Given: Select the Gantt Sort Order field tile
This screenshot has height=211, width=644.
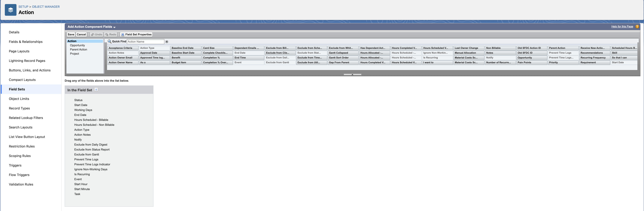Looking at the screenshot, I should click(x=343, y=58).
